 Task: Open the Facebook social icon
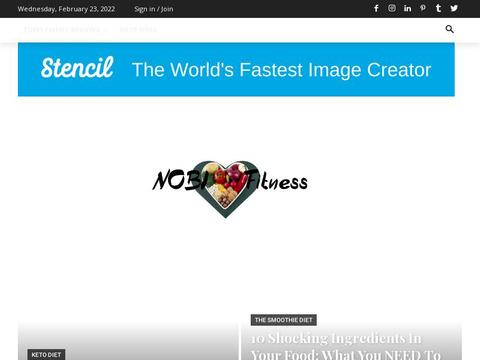pyautogui.click(x=376, y=8)
